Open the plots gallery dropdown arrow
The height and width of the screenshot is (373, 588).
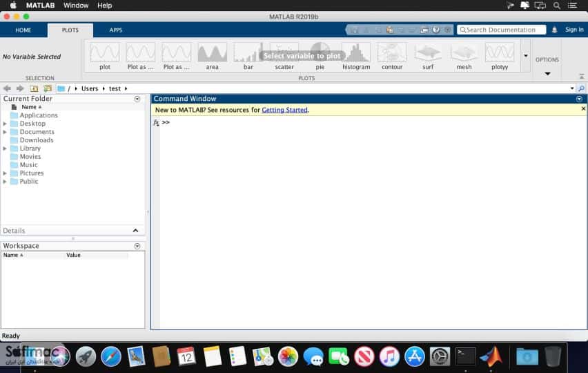pos(526,55)
